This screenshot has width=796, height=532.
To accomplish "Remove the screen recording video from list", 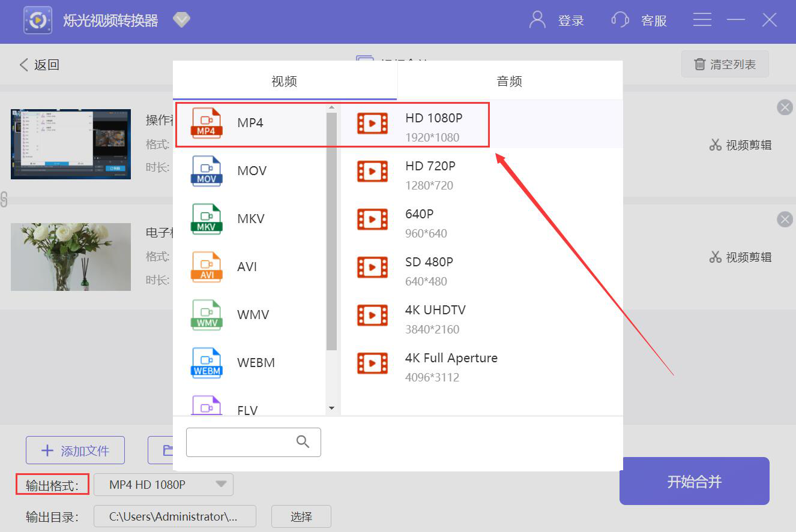I will [785, 107].
